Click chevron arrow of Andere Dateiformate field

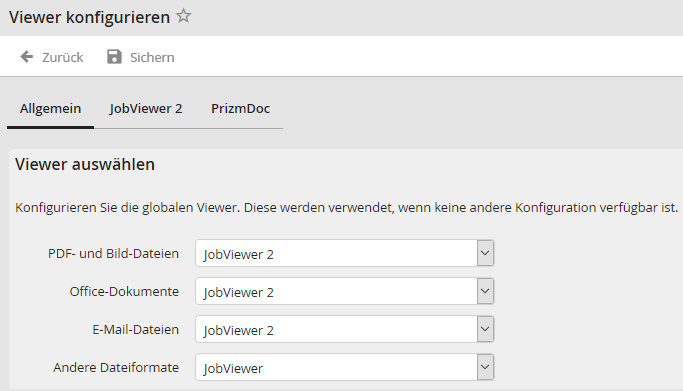(485, 367)
